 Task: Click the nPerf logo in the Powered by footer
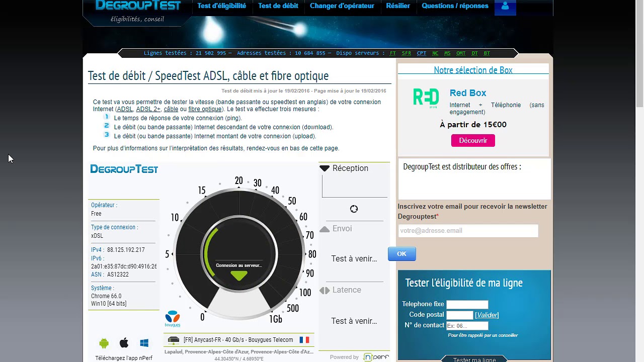point(376,357)
